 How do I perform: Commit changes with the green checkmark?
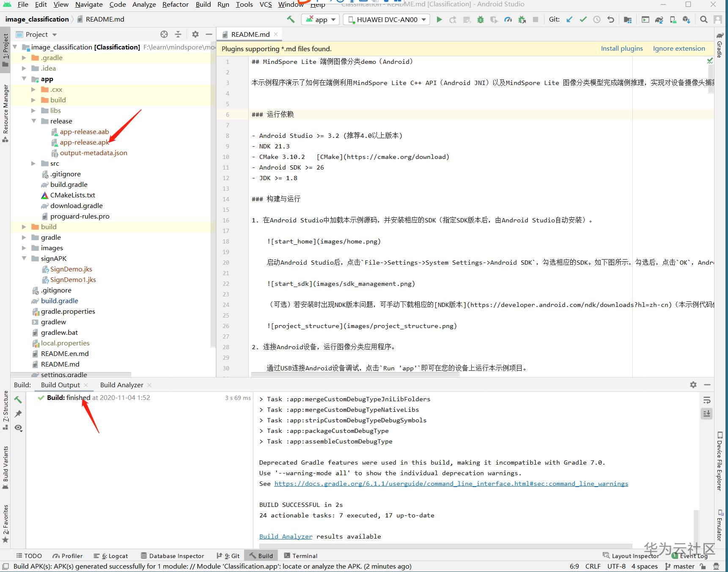pyautogui.click(x=583, y=19)
